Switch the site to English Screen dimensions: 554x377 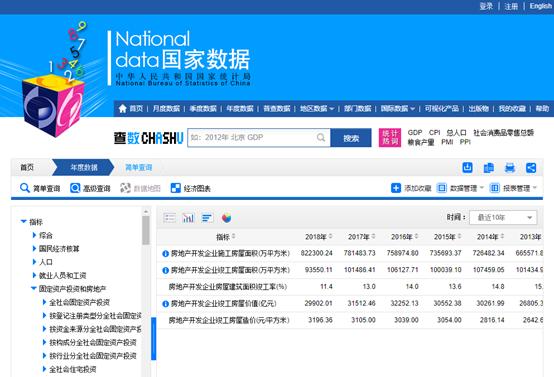click(541, 6)
